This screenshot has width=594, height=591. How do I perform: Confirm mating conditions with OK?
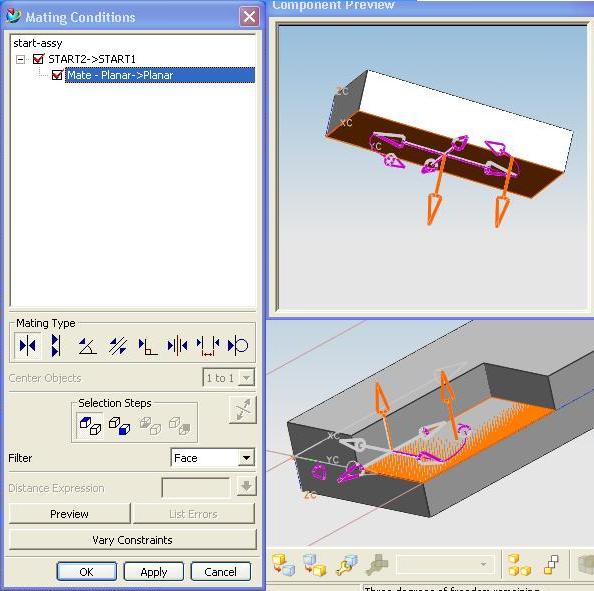(x=86, y=571)
